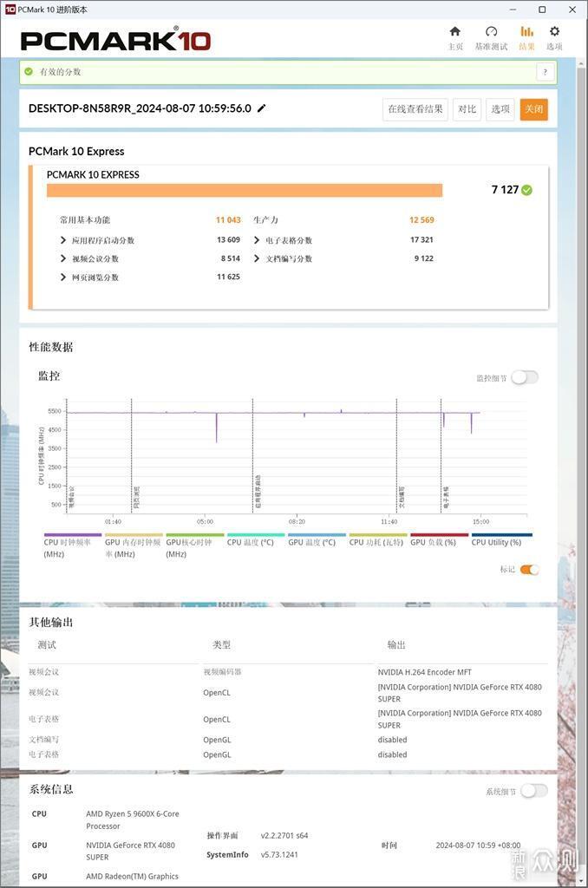This screenshot has width=588, height=888.
Task: Select CPU clock frequency legend swatch
Action: [73, 534]
